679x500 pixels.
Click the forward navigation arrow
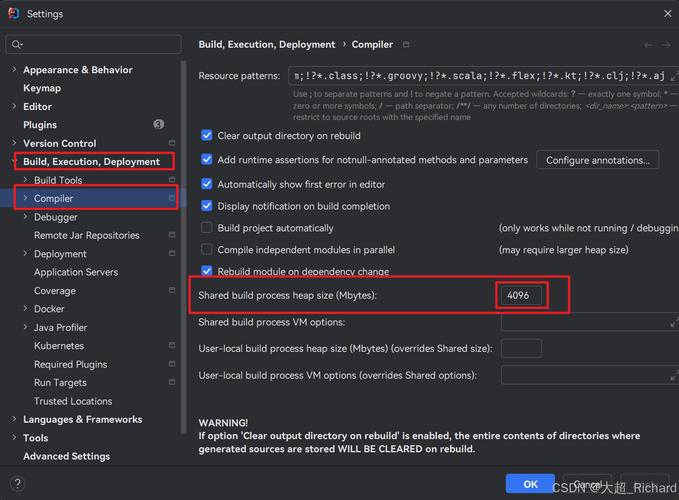pos(667,45)
